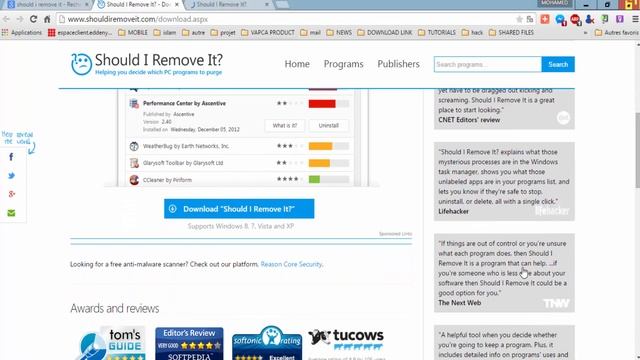Share the page by email icon
Viewport: 640px width, 360px height.
click(11, 213)
